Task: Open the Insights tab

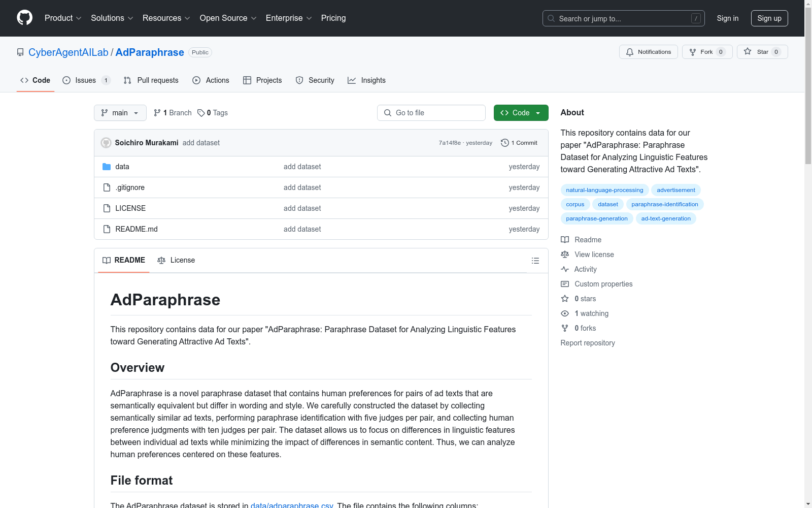Action: coord(366,80)
